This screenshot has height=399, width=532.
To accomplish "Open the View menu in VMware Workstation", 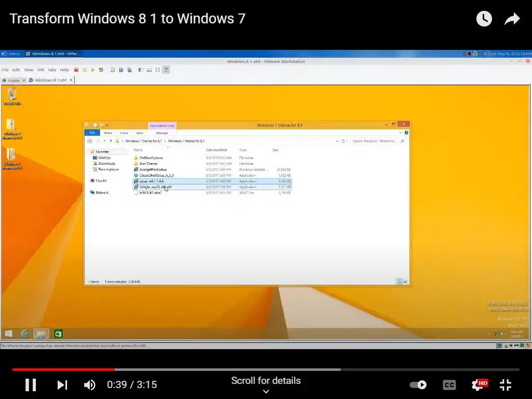I will point(29,70).
